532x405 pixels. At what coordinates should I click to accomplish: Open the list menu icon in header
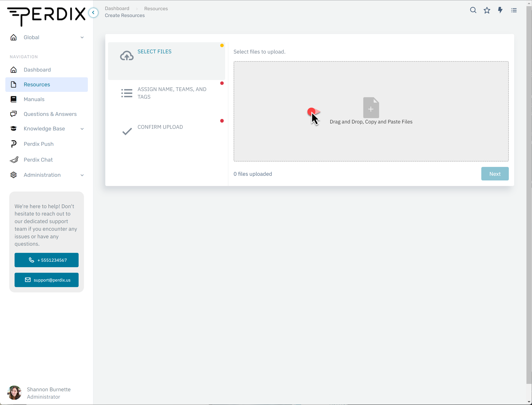point(514,10)
